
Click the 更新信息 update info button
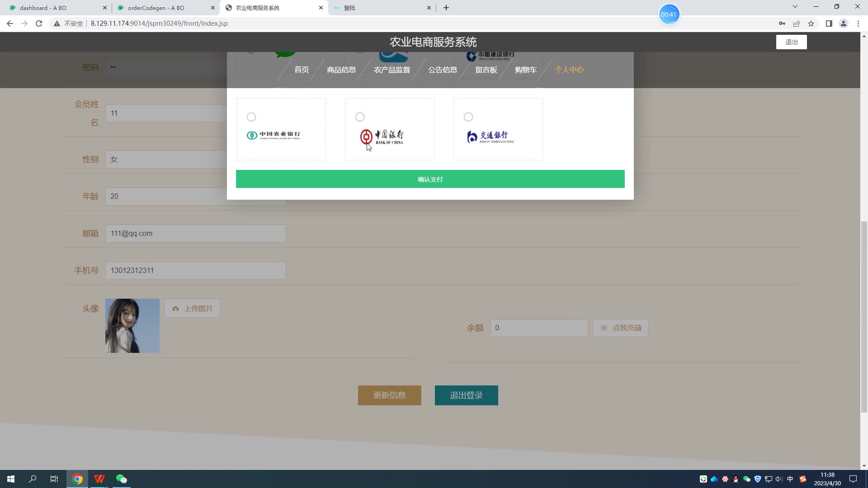click(389, 395)
